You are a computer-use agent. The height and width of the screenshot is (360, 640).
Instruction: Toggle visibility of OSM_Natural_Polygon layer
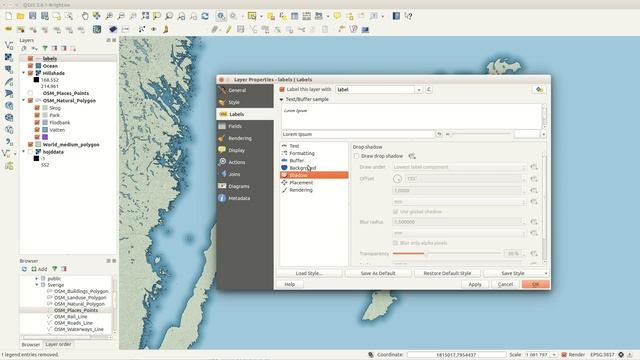click(x=30, y=100)
